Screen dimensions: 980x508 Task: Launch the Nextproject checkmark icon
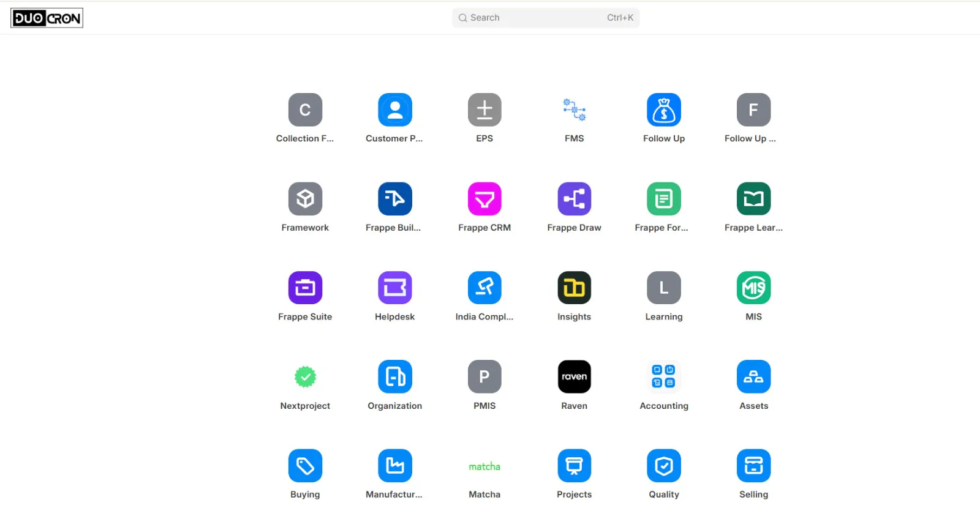coord(305,377)
